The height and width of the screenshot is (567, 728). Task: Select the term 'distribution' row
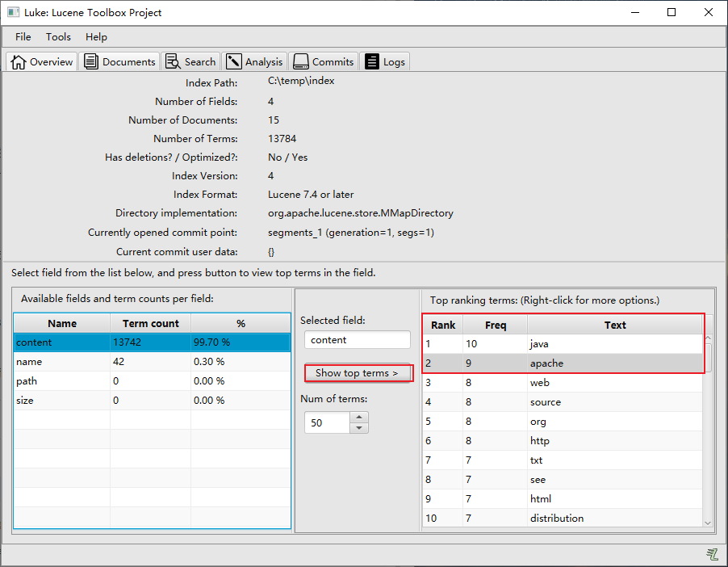point(563,518)
